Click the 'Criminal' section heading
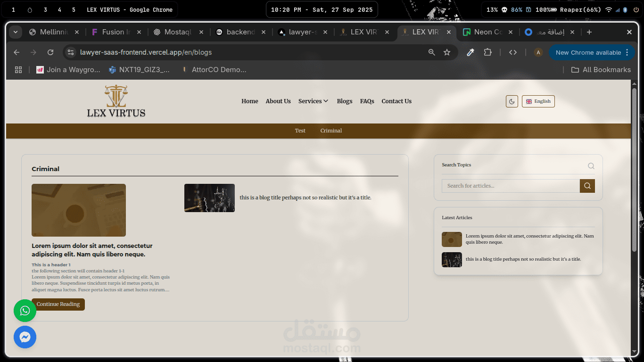The image size is (644, 362). click(46, 169)
